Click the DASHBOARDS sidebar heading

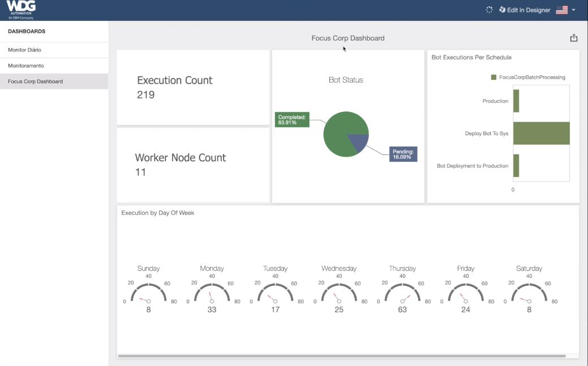click(x=27, y=32)
